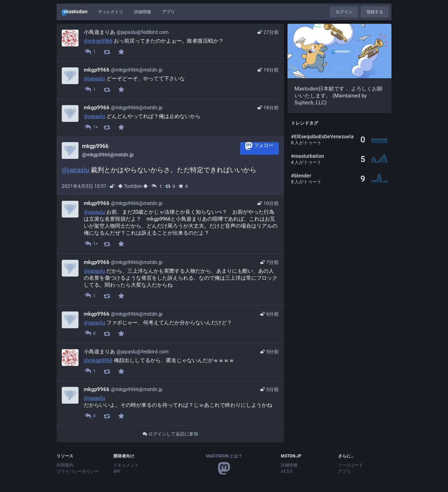
Task: Open v3.3.0 version link in footer
Action: coord(286,471)
